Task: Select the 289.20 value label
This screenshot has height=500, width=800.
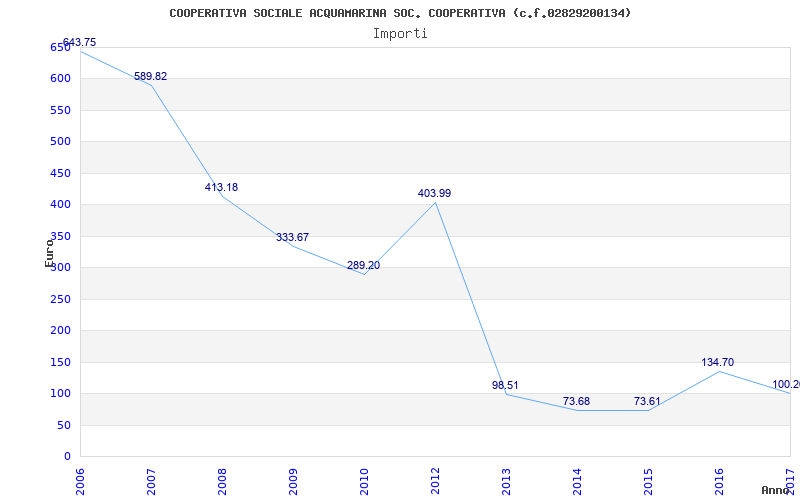Action: 363,265
